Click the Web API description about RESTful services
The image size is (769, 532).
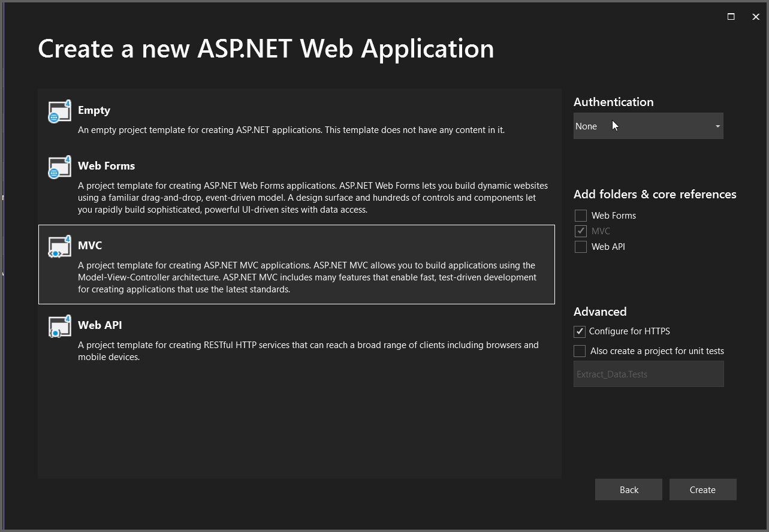308,351
